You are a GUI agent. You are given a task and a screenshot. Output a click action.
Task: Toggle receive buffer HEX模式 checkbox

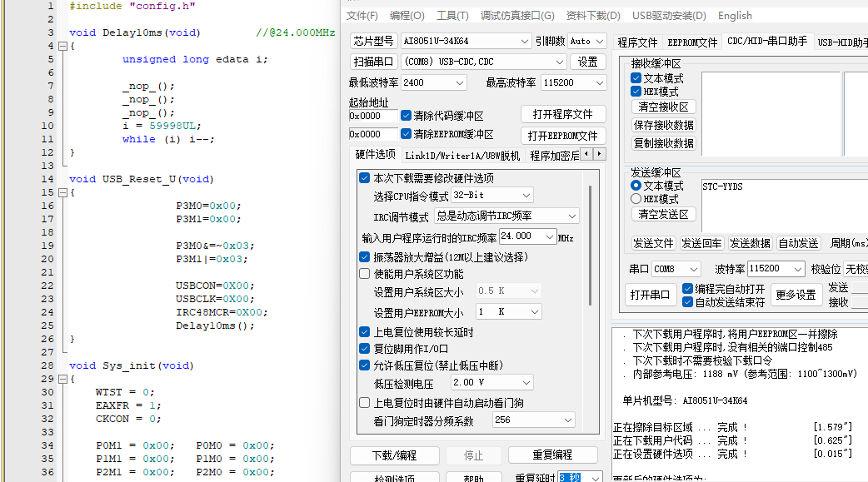tap(636, 92)
